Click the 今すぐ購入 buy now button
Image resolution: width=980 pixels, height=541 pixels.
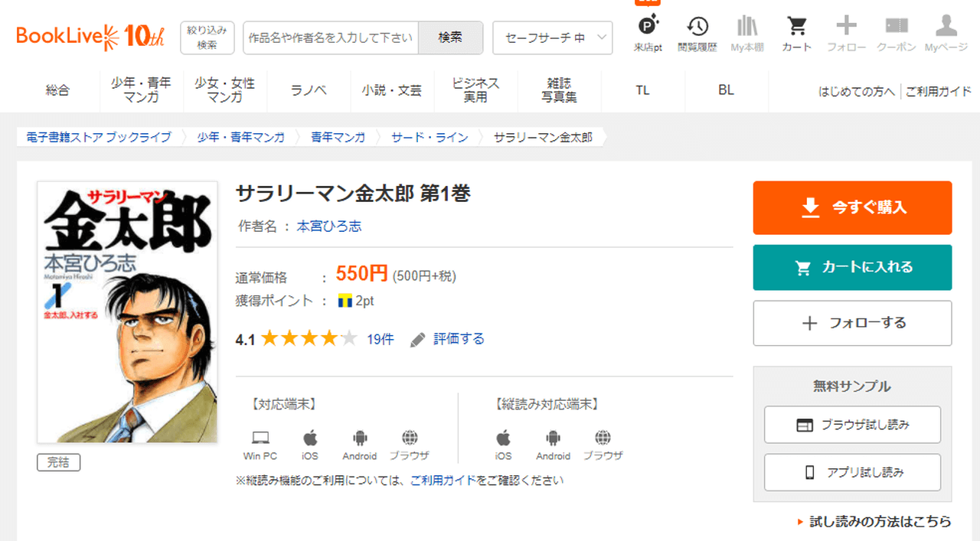(852, 207)
